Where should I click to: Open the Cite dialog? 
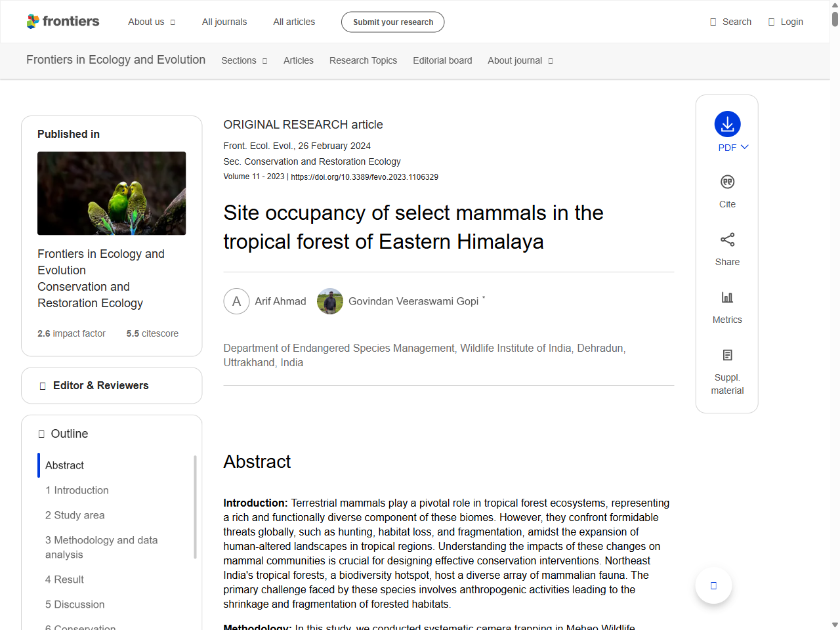726,190
